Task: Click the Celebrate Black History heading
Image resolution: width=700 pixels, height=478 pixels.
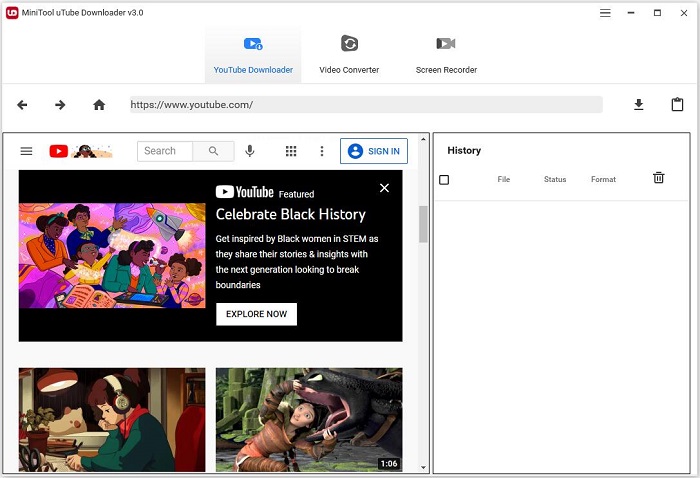Action: tap(291, 214)
